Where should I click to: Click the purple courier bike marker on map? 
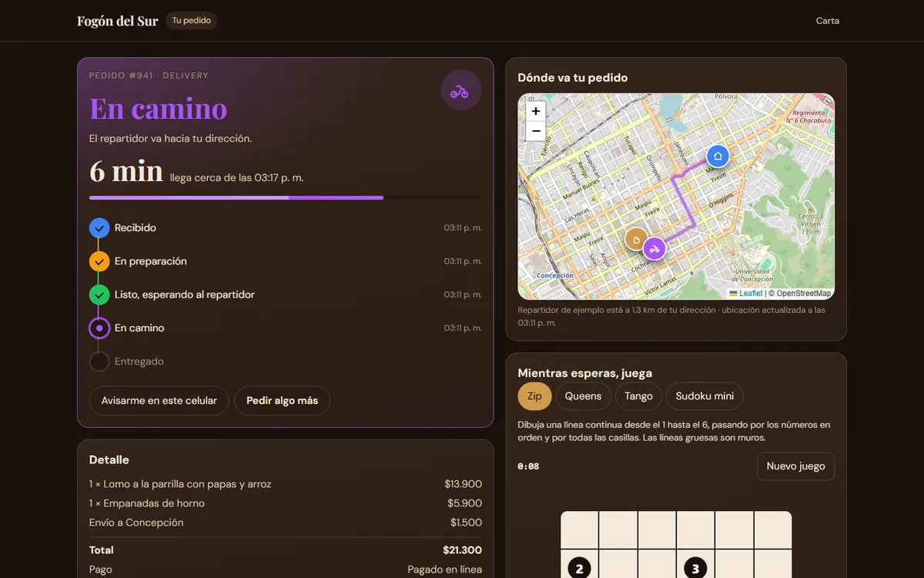(x=654, y=249)
